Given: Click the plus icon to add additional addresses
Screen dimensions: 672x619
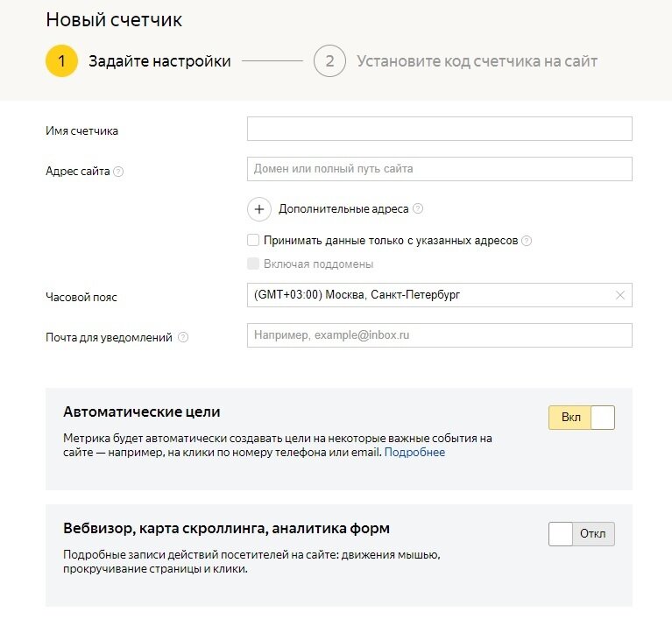Looking at the screenshot, I should click(259, 209).
